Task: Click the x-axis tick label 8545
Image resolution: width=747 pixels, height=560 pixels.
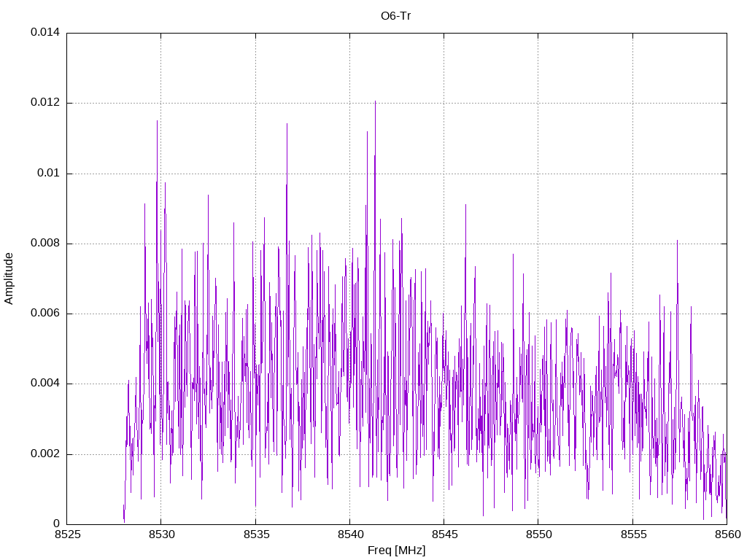Action: point(444,534)
